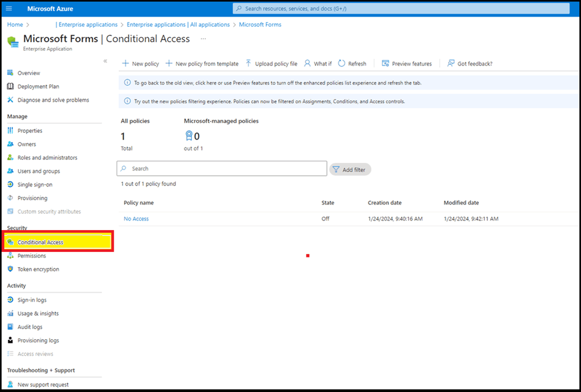Open the Azure hamburger portal menu

pos(9,9)
